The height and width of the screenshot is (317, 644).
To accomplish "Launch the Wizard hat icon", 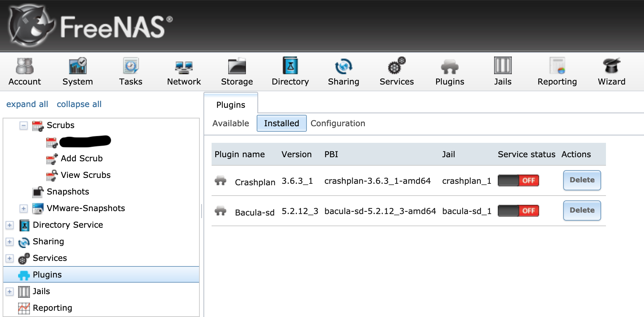I will (612, 66).
